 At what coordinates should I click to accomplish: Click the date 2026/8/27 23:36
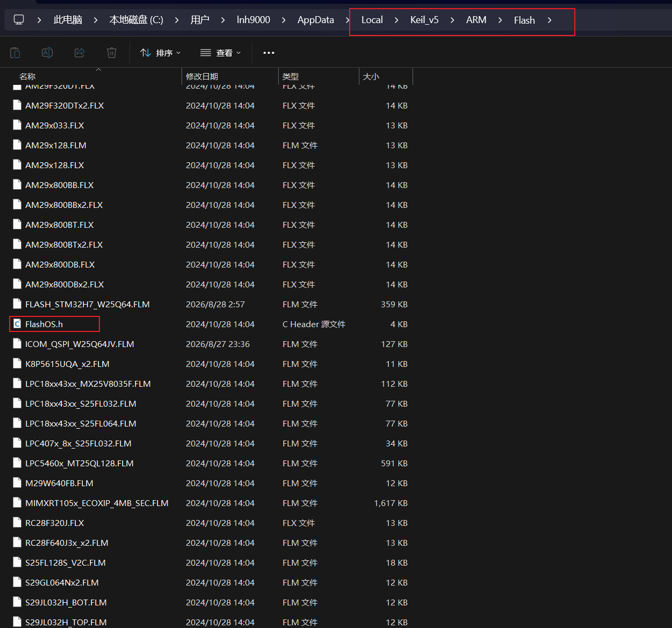[x=218, y=344]
